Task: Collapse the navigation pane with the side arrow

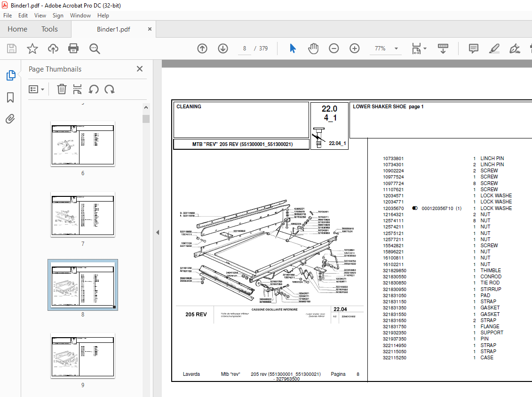Action: [158, 232]
